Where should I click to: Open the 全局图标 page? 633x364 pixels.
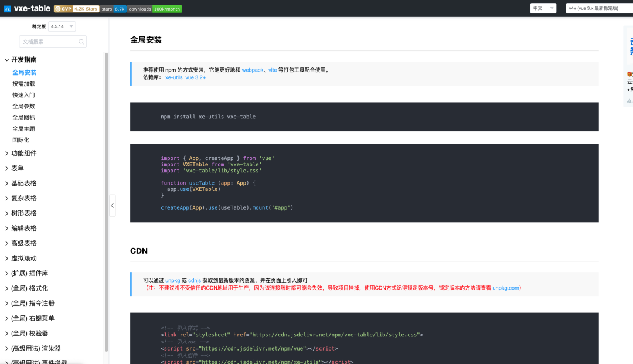tap(23, 118)
